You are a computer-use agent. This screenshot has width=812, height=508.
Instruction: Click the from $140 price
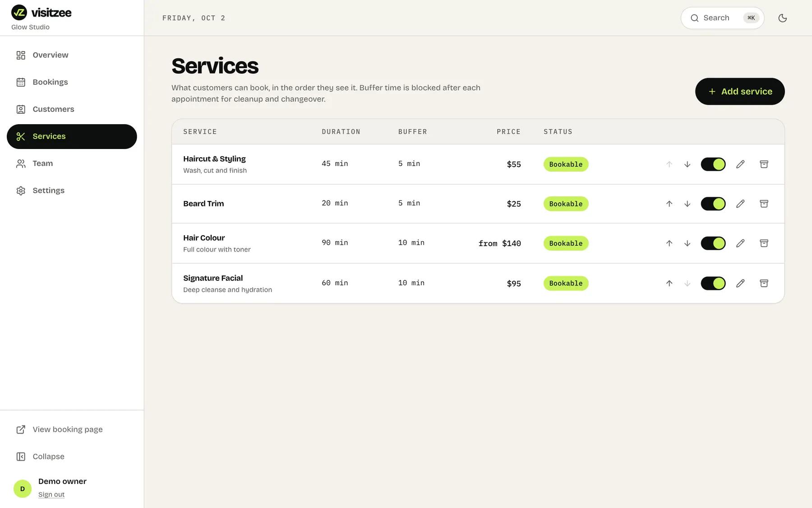(x=499, y=243)
